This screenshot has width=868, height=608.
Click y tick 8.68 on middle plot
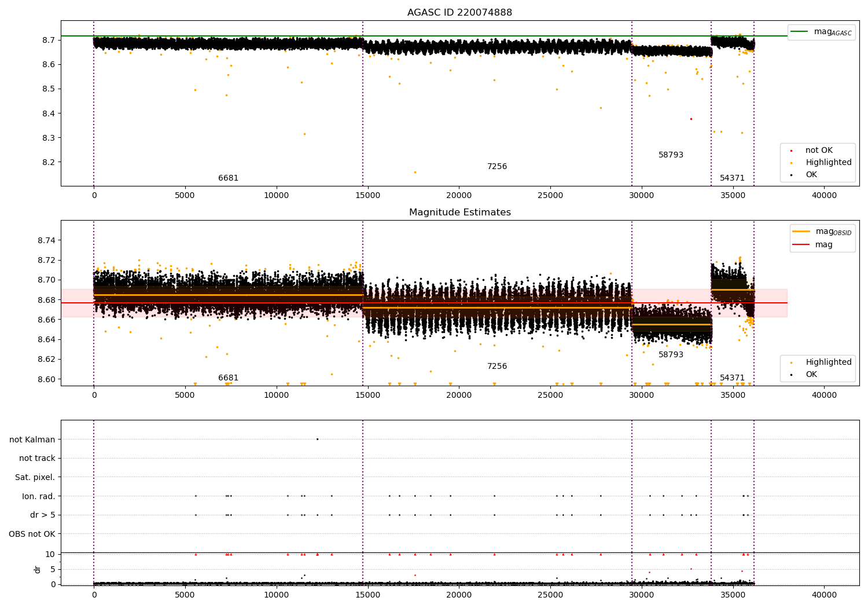[x=47, y=300]
